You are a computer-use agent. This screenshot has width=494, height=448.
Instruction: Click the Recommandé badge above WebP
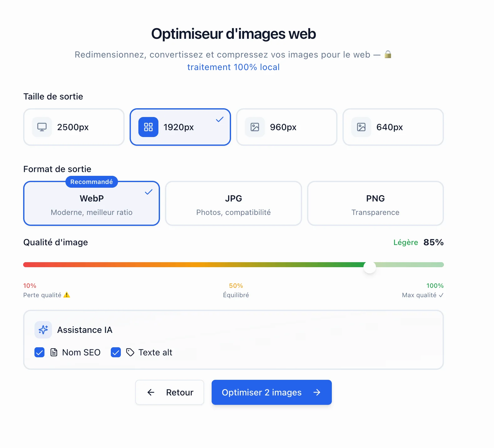coord(91,182)
